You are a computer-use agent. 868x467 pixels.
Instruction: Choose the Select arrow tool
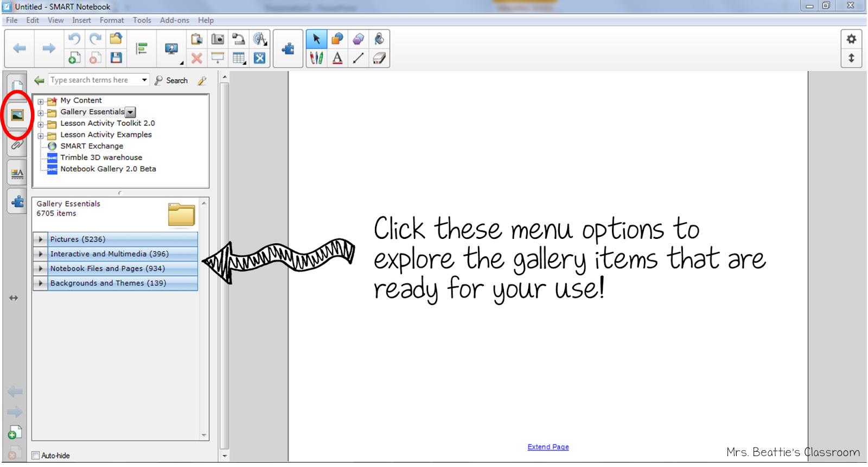coord(316,39)
